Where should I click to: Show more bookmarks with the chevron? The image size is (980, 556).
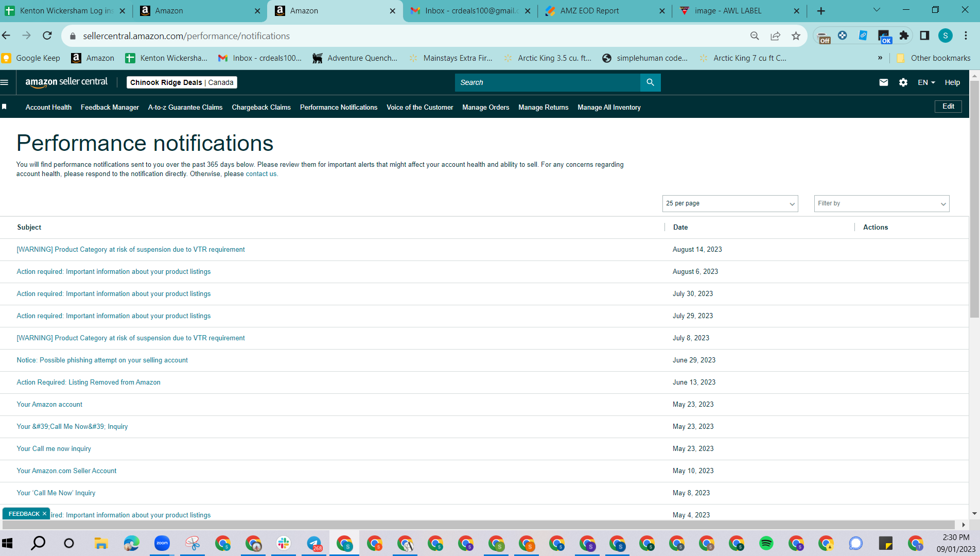pyautogui.click(x=880, y=58)
